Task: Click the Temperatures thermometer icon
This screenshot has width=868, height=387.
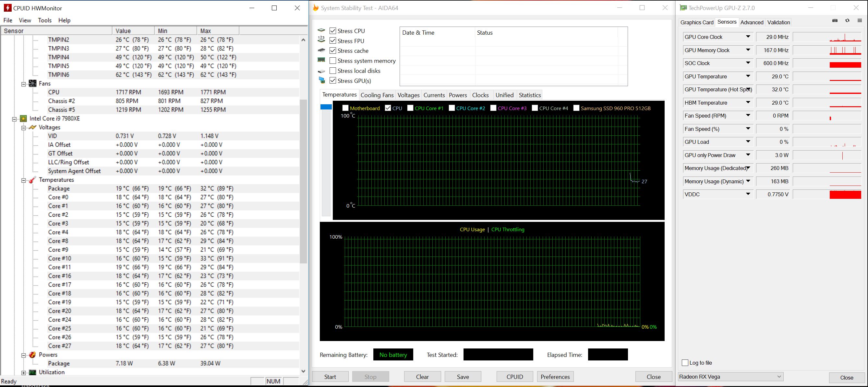Action: 33,180
